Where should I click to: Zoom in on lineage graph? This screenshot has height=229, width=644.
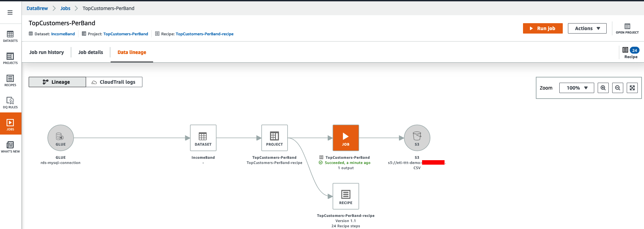click(x=603, y=88)
